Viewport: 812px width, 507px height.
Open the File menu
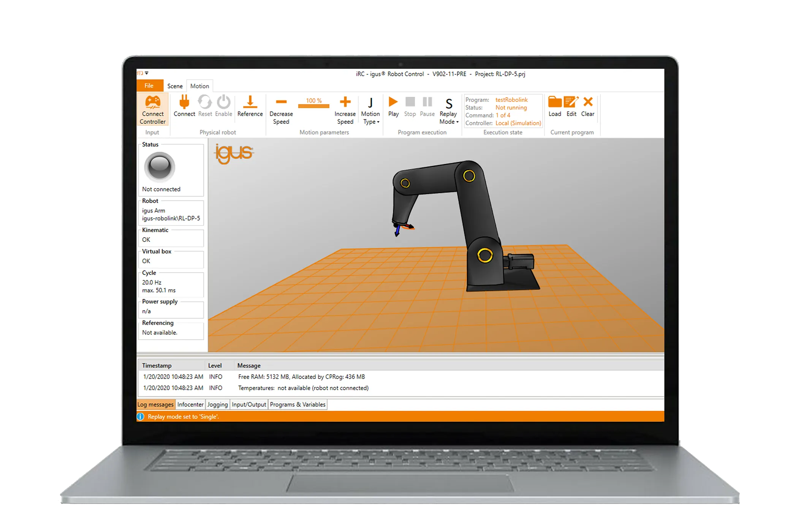(149, 86)
